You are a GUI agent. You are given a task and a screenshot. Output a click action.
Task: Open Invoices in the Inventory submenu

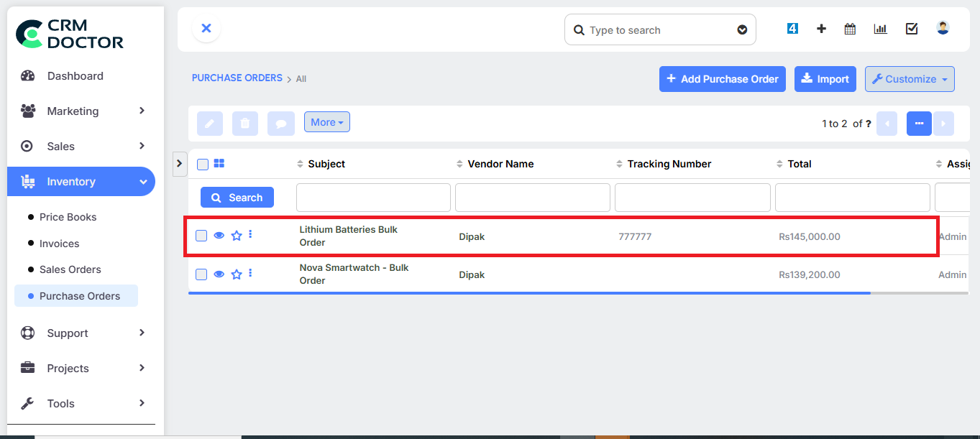(x=59, y=244)
